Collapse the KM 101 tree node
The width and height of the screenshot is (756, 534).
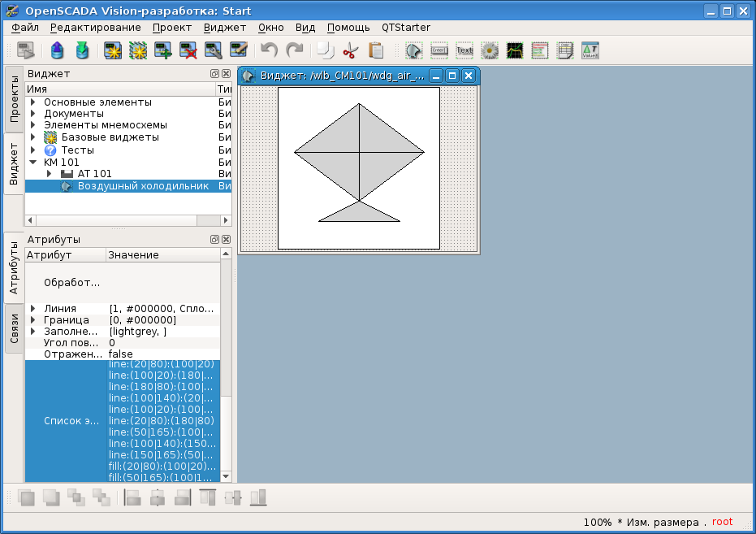coord(33,163)
